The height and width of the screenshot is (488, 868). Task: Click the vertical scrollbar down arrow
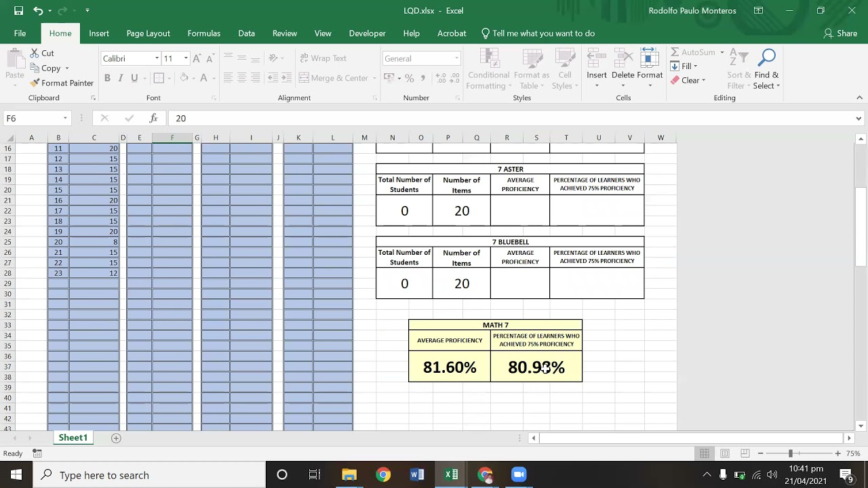tap(861, 426)
